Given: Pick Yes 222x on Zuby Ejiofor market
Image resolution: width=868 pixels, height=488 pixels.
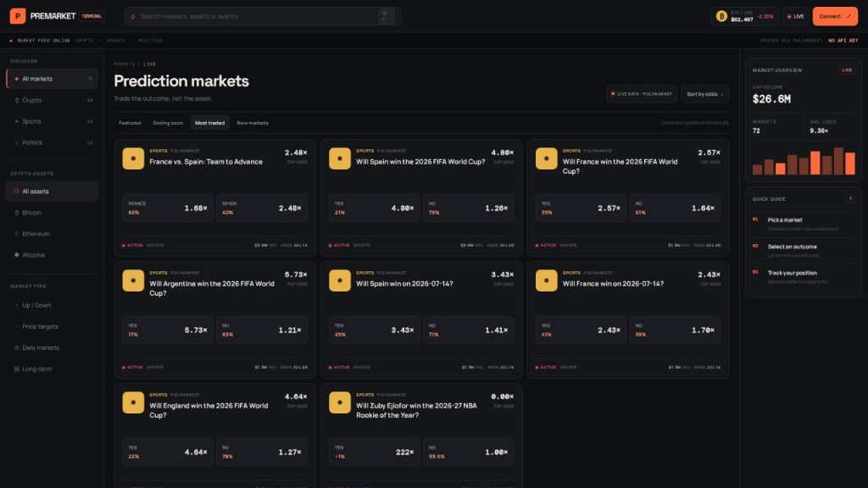Looking at the screenshot, I should point(374,452).
